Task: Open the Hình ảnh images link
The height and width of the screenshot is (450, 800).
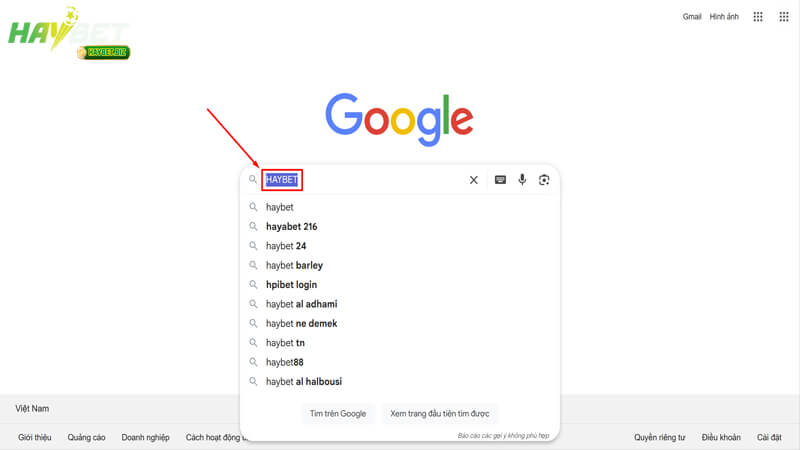Action: [x=724, y=17]
